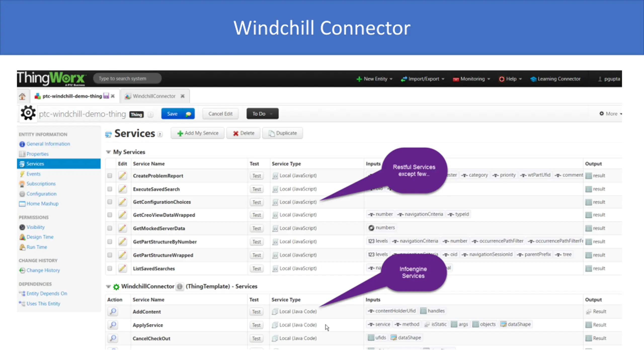Open the Monitoring dropdown
The height and width of the screenshot is (362, 644).
point(471,79)
